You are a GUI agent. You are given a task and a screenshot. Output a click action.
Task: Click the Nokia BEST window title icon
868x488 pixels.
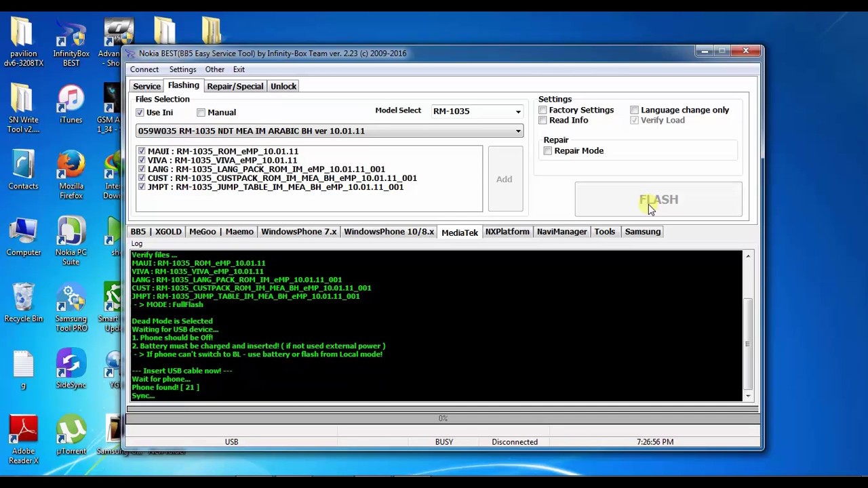tap(132, 54)
